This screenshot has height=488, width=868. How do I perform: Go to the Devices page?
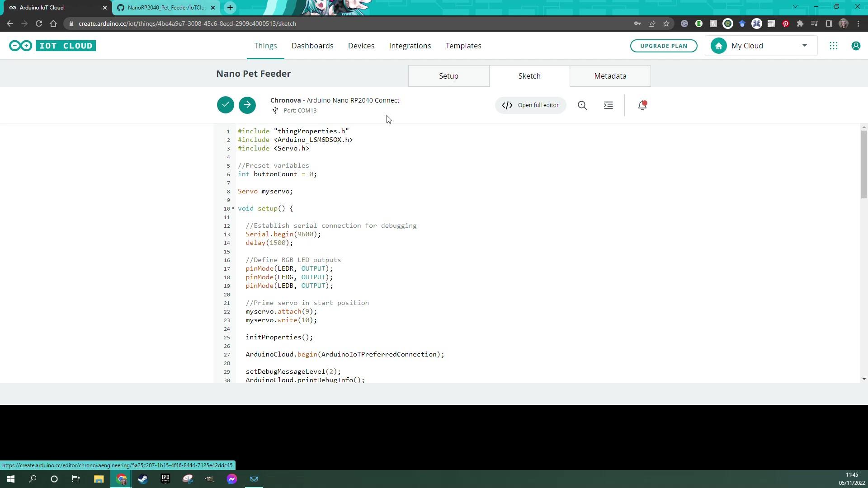361,46
